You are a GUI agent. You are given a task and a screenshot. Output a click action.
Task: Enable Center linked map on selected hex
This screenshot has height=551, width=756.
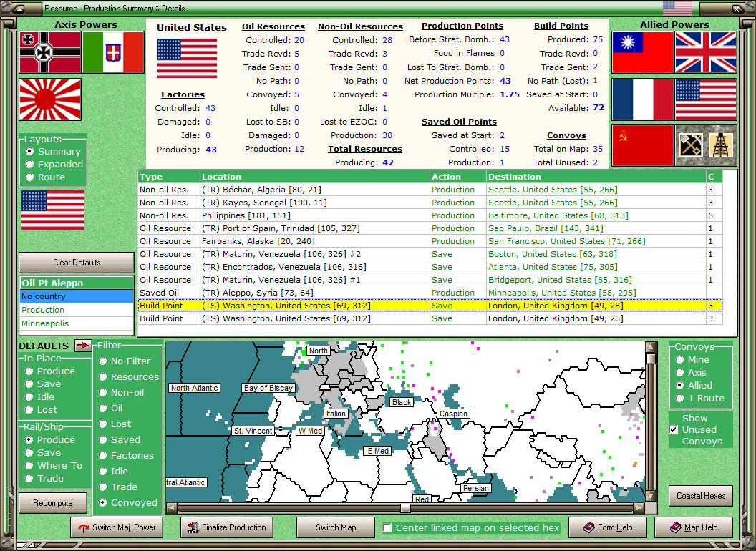[x=387, y=528]
